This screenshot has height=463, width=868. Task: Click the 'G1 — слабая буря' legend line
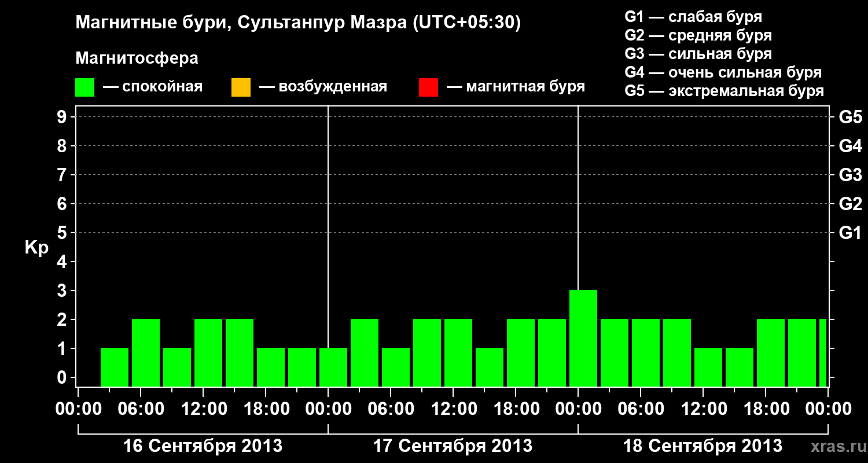693,17
